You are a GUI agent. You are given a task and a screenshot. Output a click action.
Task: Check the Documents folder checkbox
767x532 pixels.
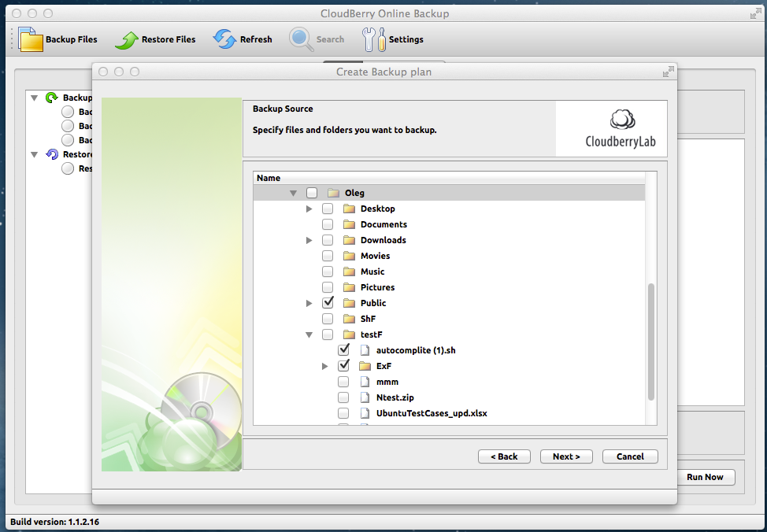(x=328, y=224)
